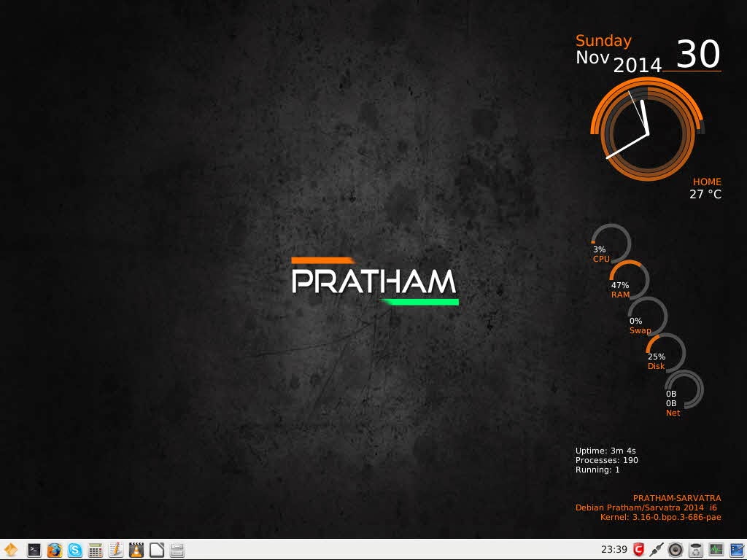The width and height of the screenshot is (747, 560).
Task: Open the calculator application
Action: pyautogui.click(x=96, y=550)
